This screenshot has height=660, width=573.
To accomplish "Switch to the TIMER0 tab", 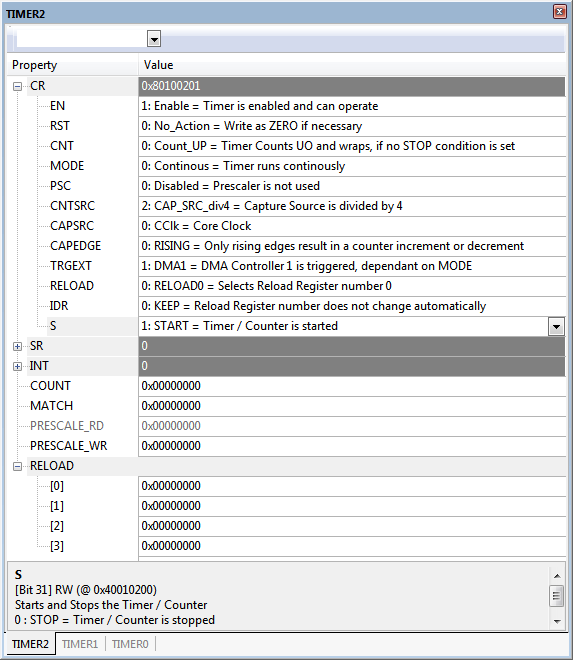I will pos(130,644).
